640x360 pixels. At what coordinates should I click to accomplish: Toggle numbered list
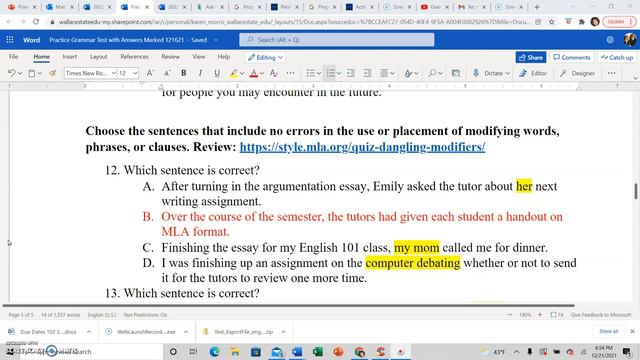coord(331,73)
